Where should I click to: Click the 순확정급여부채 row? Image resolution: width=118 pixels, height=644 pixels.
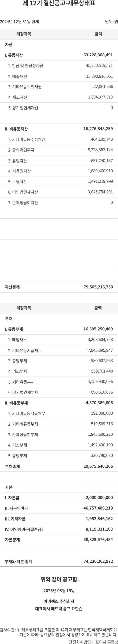tap(59, 434)
